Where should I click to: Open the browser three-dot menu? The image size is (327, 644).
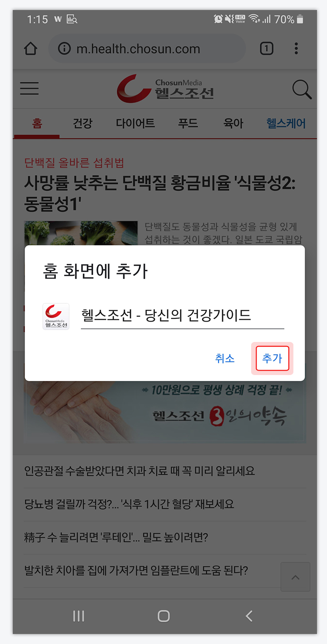tap(296, 49)
